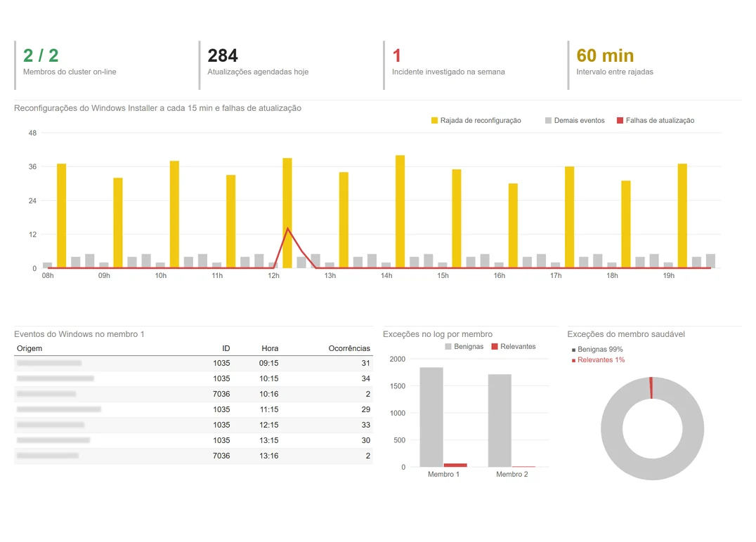Click the 'Ocorrências' column header
756x542 pixels.
[349, 348]
